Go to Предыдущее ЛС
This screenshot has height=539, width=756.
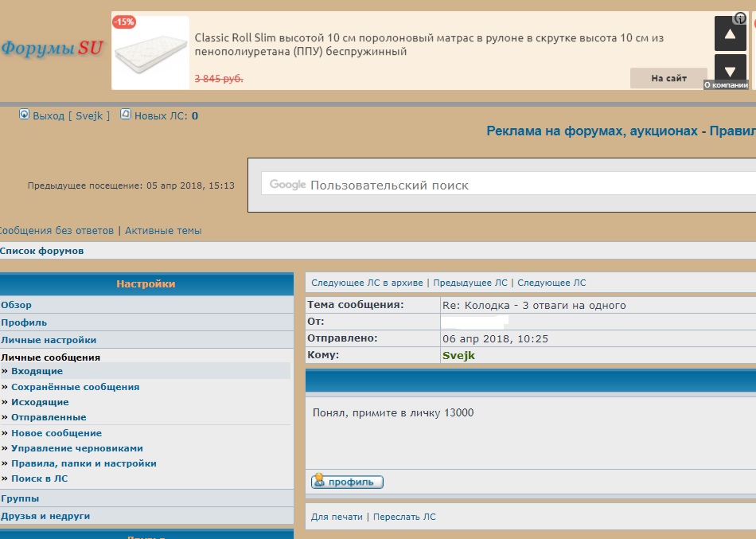click(470, 283)
